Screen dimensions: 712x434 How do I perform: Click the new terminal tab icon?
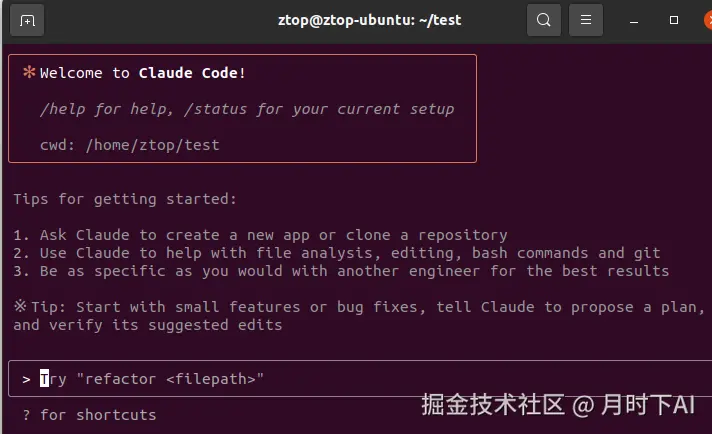click(x=27, y=20)
